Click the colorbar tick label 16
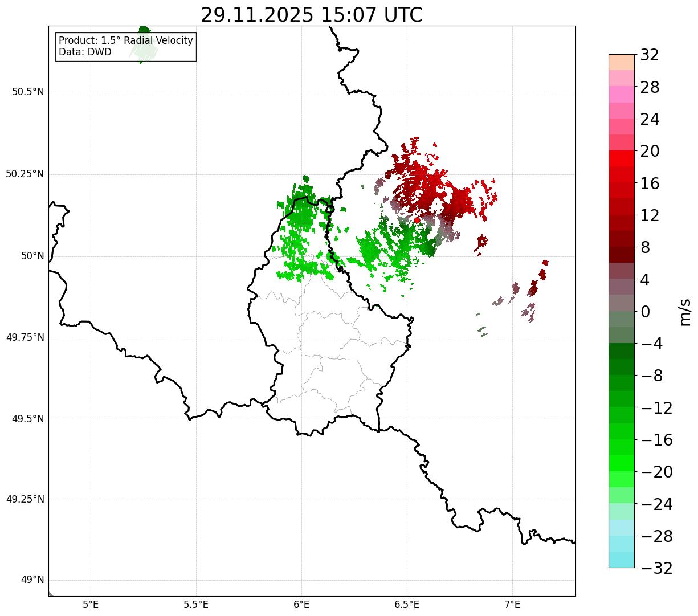The image size is (698, 616). point(650,183)
